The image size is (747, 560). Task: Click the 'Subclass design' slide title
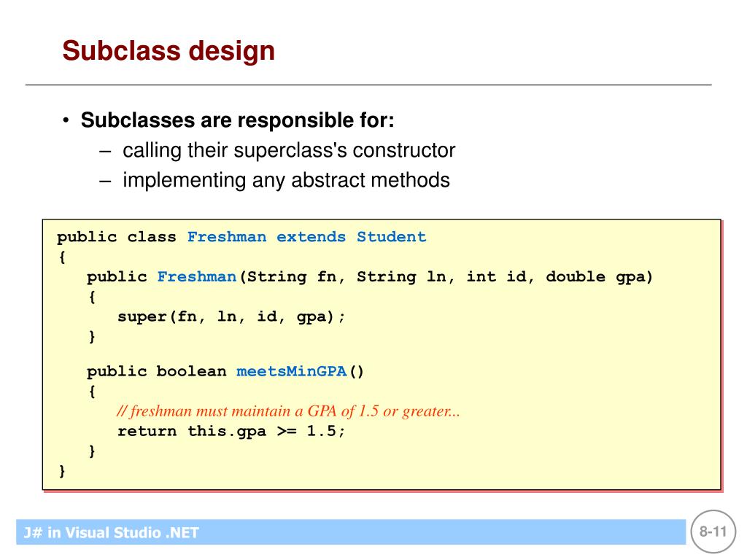pos(169,51)
